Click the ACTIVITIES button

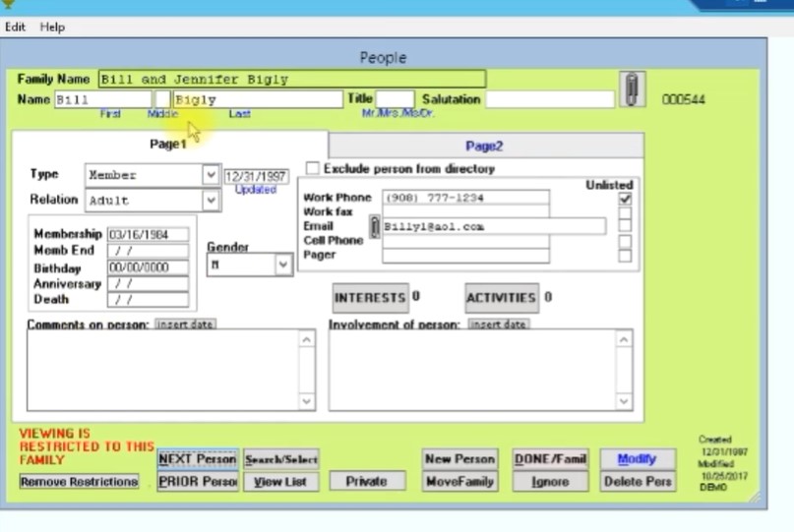(x=502, y=298)
